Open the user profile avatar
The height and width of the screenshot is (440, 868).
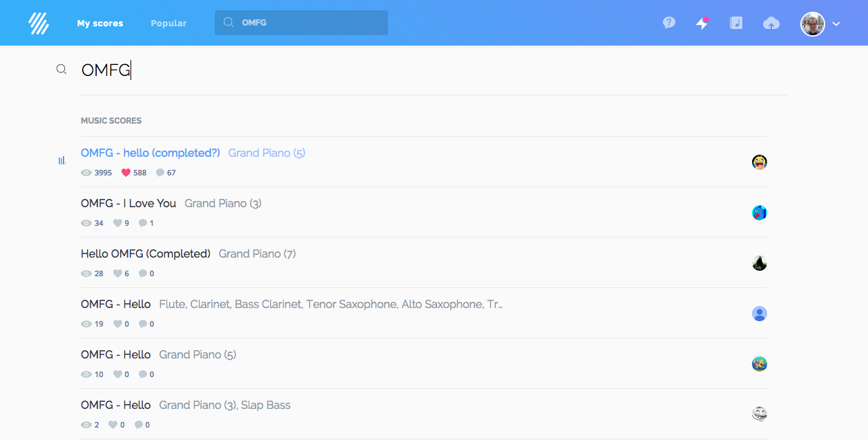pos(813,23)
